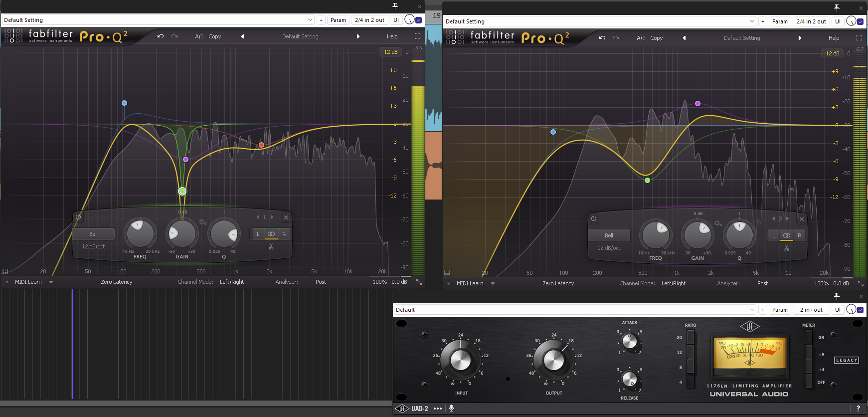Redo in the right Pro-Q 2 window
Screen dimensions: 868x417
pos(616,38)
